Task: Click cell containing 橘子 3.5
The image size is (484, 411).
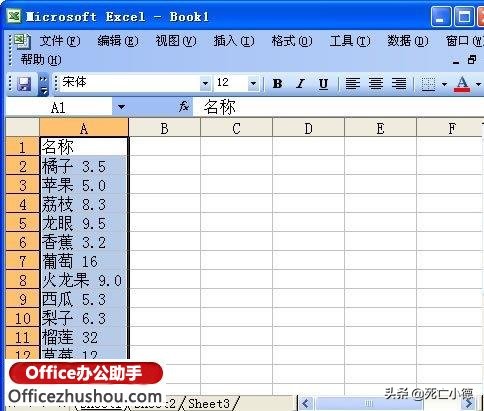Action: (x=84, y=166)
